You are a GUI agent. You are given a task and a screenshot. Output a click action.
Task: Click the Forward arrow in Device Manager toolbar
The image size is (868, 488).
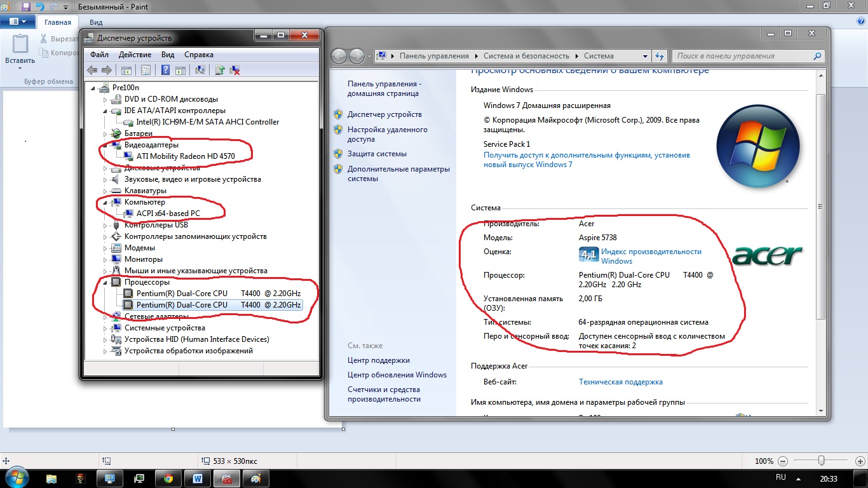(107, 71)
